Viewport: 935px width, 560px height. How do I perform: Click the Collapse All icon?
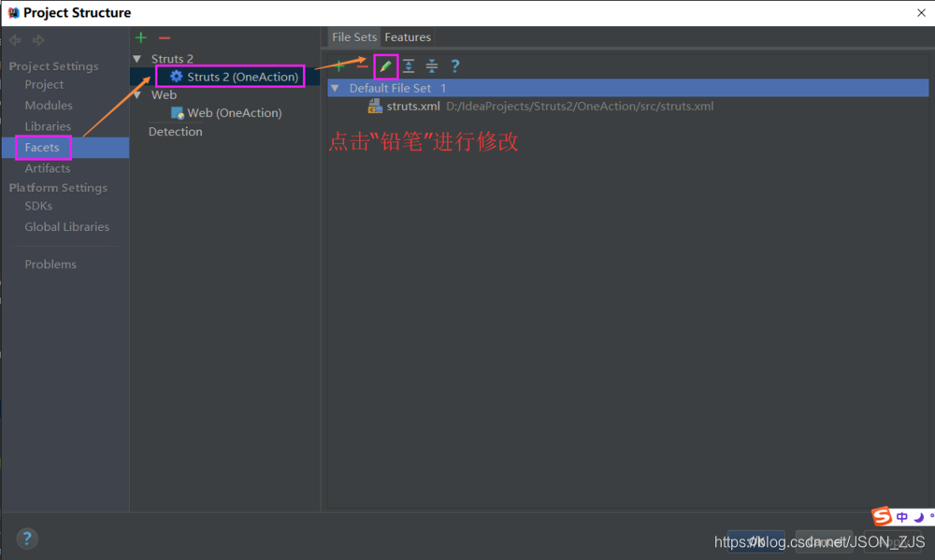pyautogui.click(x=432, y=65)
